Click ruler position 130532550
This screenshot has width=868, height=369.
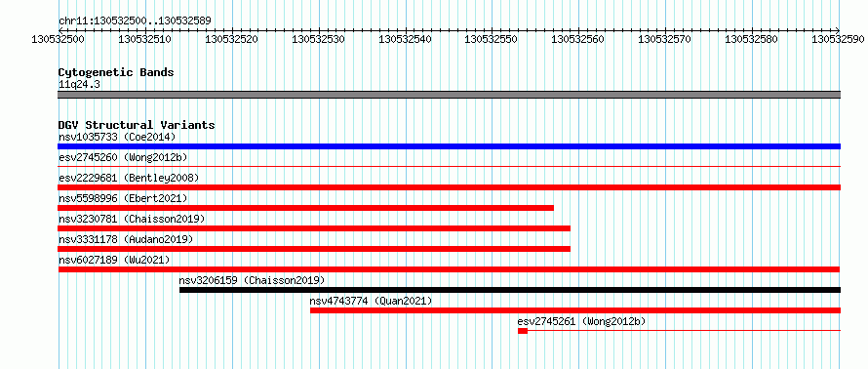pos(491,40)
